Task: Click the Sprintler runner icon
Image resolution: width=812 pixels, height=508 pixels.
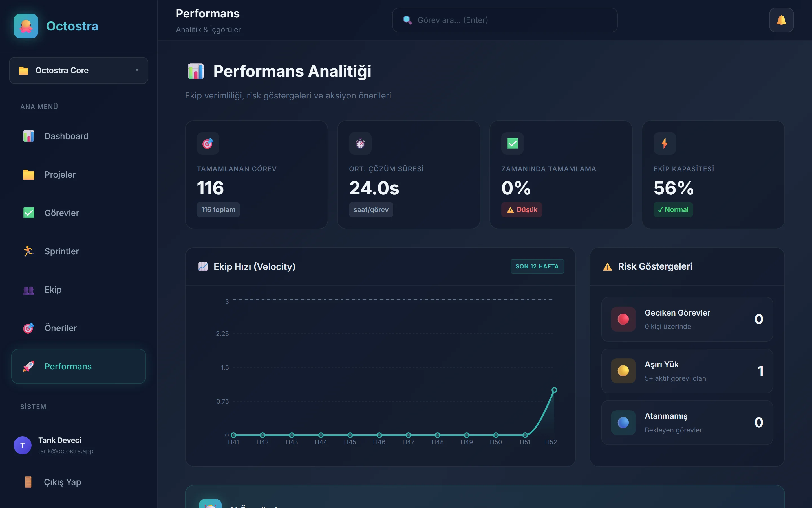Action: click(x=28, y=251)
